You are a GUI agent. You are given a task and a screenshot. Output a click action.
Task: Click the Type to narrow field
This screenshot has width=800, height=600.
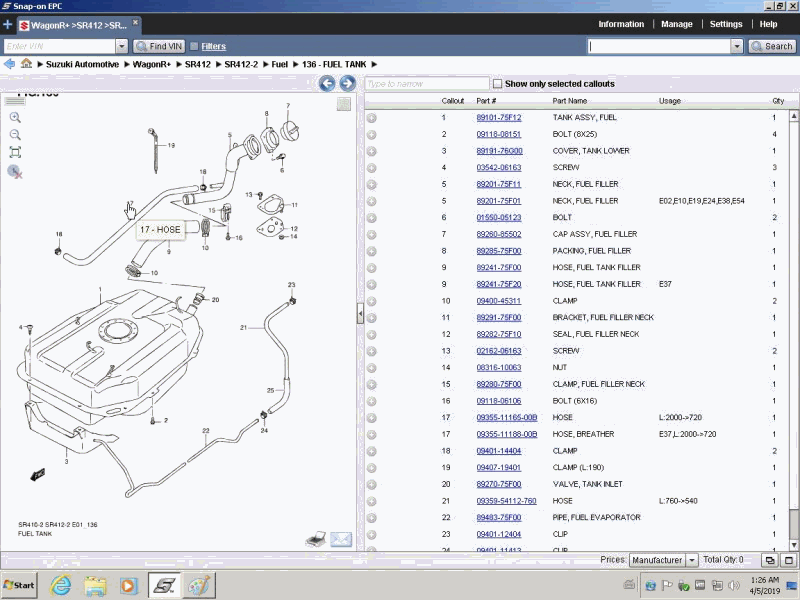pyautogui.click(x=427, y=84)
